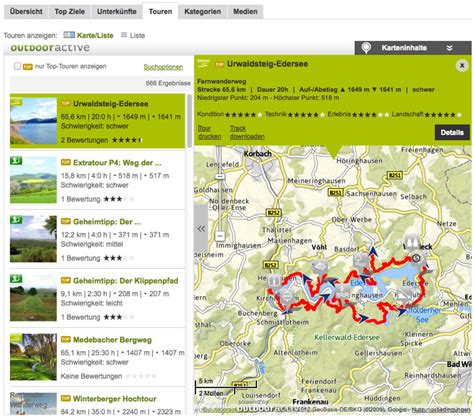Viewport: 474px width, 419px height.
Task: Click the Klippenpfad thumbnail image
Action: [x=33, y=298]
